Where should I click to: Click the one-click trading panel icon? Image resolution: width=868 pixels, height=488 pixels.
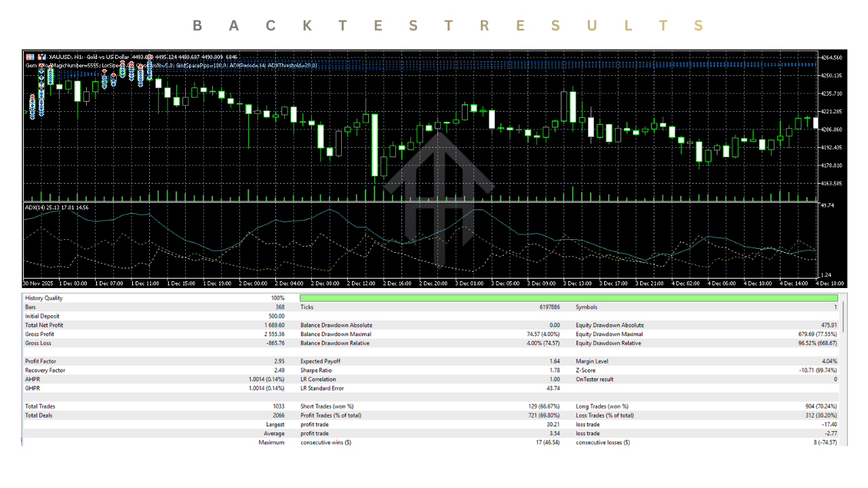[30, 57]
